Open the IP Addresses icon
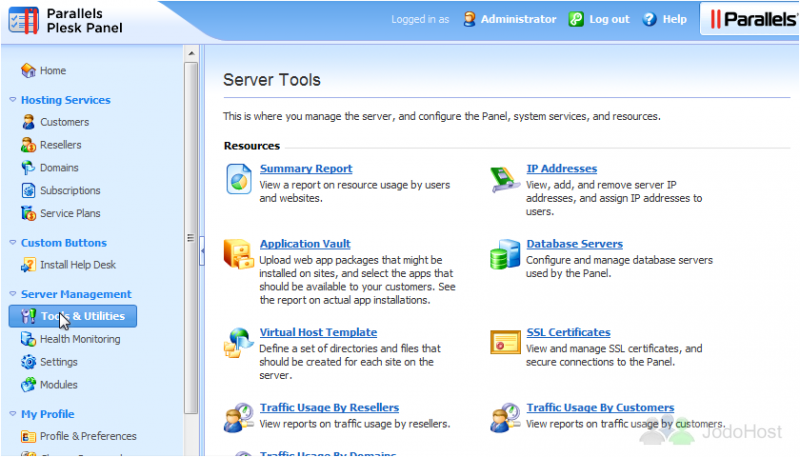 coord(505,180)
